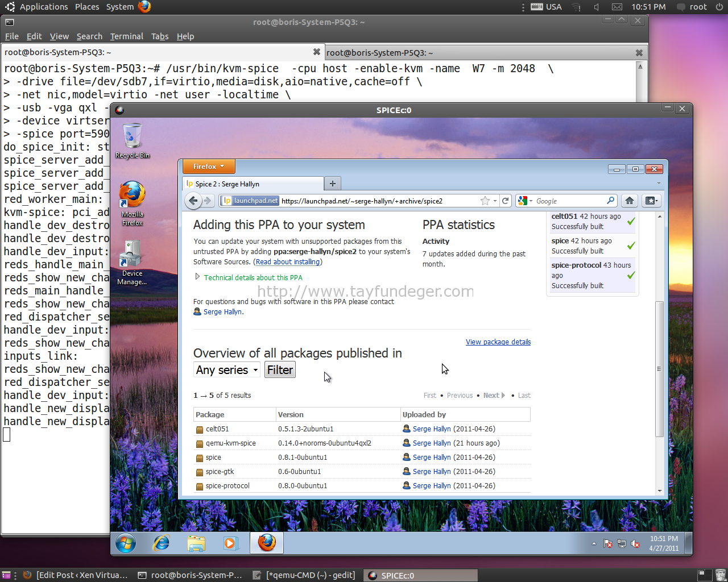Launch Internet Explorer from the Windows taskbar
Viewport: 728px width, 582px height.
pos(162,543)
